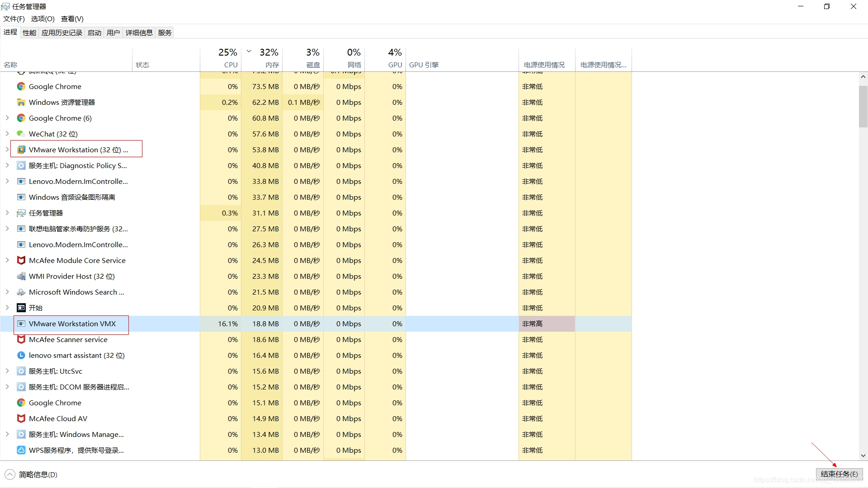Select the 16.1% CPU value cell

221,324
